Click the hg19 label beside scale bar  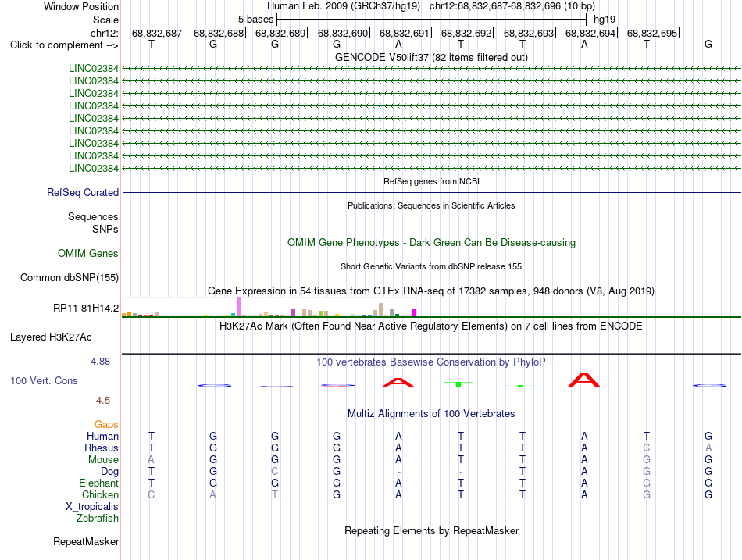(605, 20)
